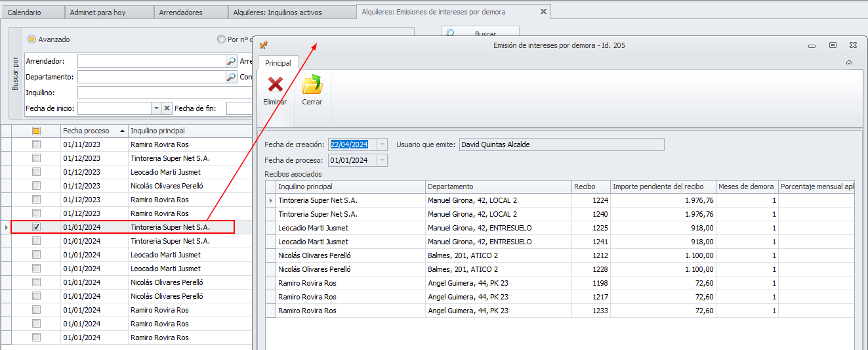This screenshot has width=868, height=350.
Task: Check the 01/11/2023 Ramiro Rovira Ros row
Action: 37,144
